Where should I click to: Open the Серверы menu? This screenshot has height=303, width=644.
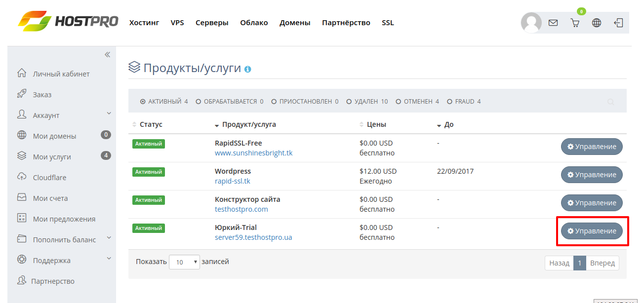212,23
